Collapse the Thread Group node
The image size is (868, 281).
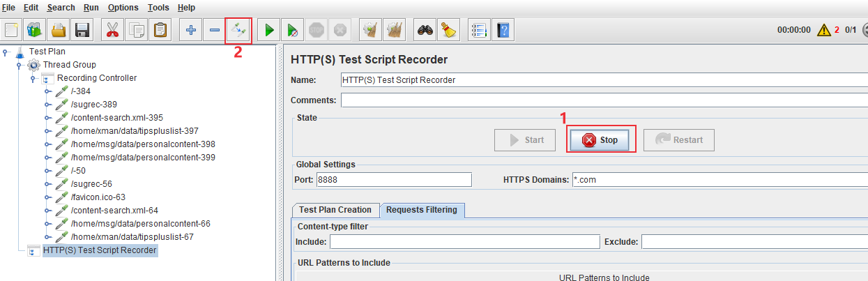20,65
